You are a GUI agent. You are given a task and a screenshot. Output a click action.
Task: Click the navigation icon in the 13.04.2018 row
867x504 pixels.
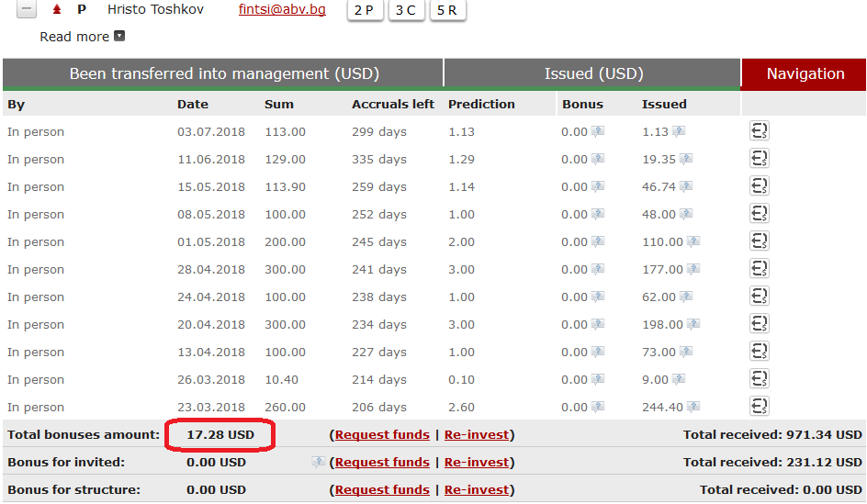click(760, 352)
